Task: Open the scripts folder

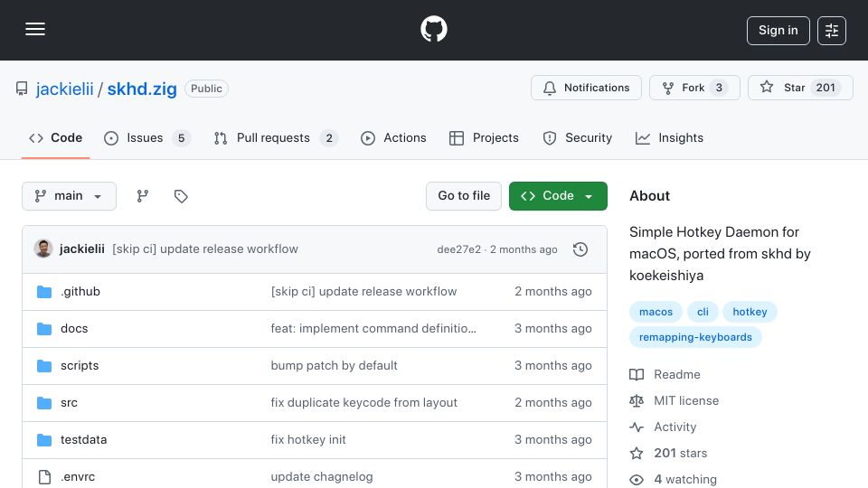Action: coord(80,366)
